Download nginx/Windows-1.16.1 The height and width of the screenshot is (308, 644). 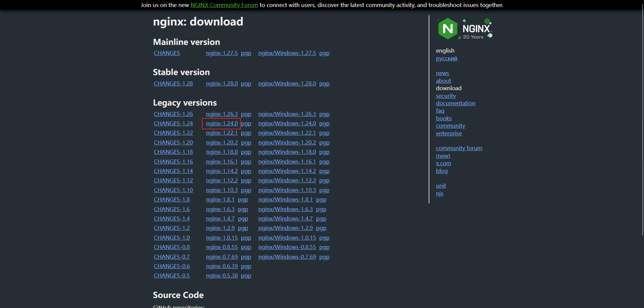[x=287, y=162]
